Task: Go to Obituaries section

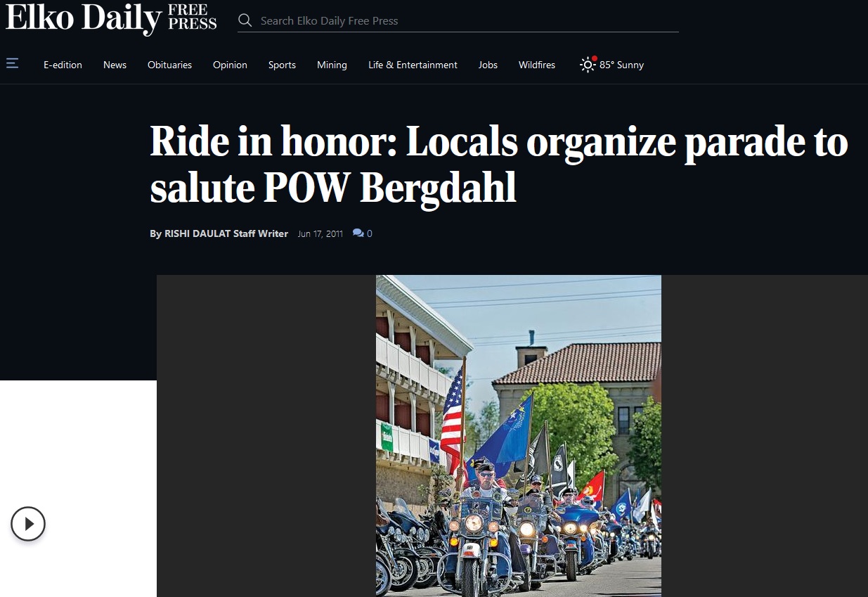Action: 169,65
